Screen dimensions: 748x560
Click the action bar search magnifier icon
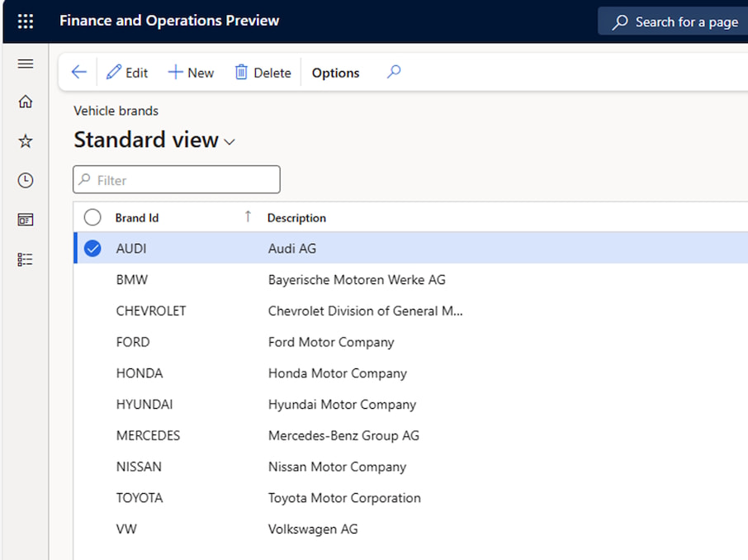tap(394, 73)
